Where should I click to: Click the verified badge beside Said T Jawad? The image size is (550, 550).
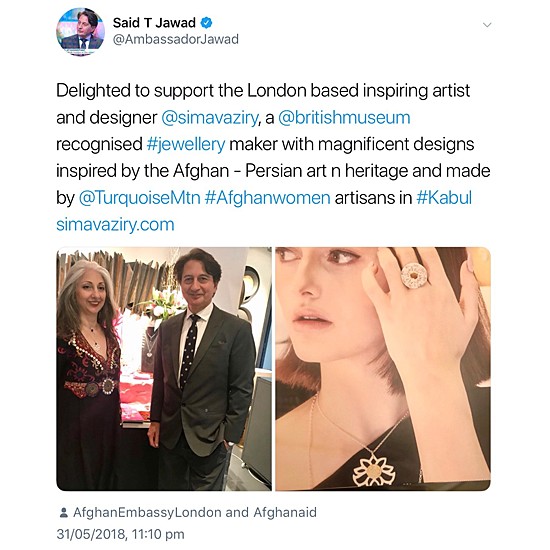[x=206, y=23]
